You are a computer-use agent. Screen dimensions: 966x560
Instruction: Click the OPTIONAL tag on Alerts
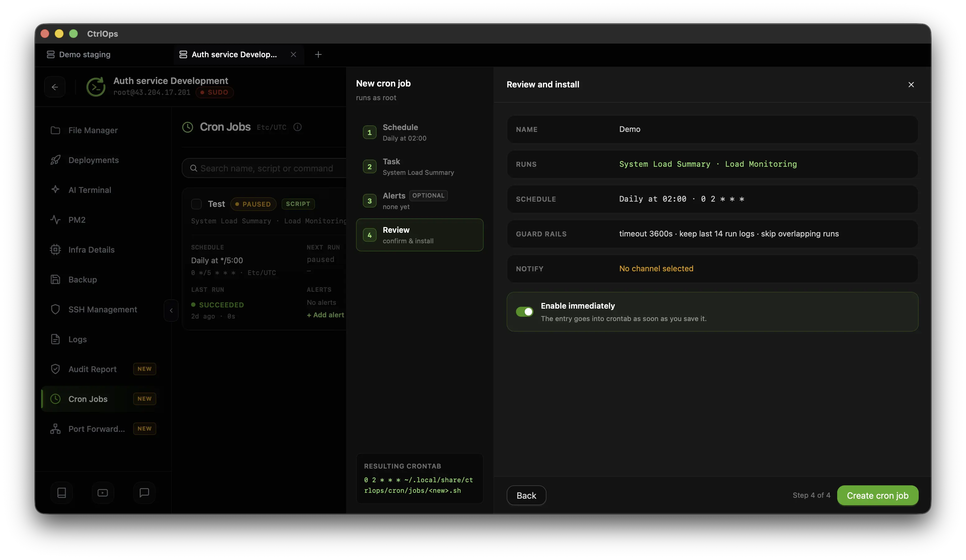point(429,195)
